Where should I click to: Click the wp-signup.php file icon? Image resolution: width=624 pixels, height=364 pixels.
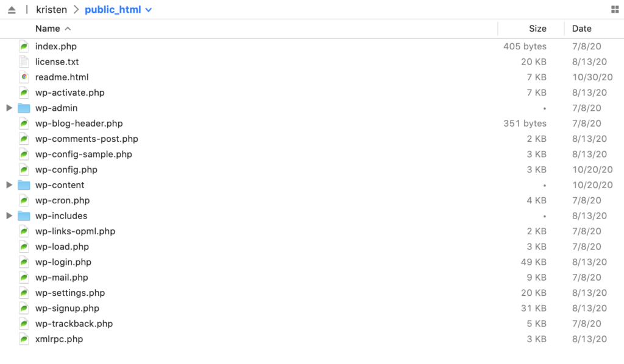24,309
